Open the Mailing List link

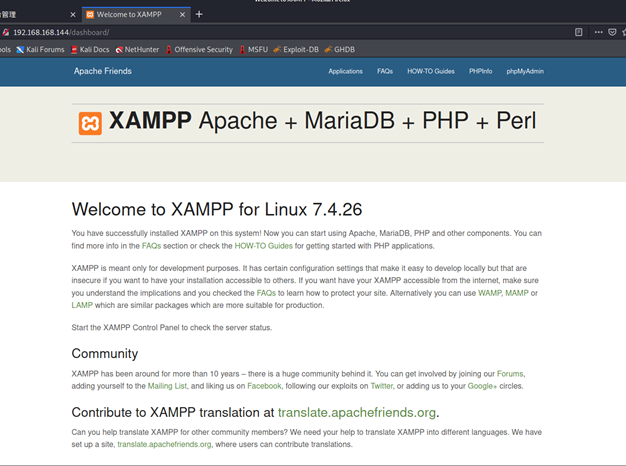(x=167, y=386)
